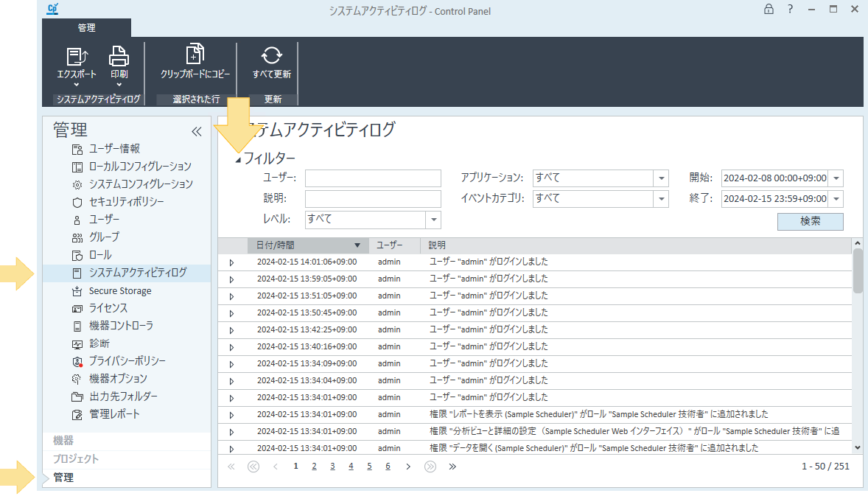Select the セキュリティポリシー shield icon

point(76,201)
